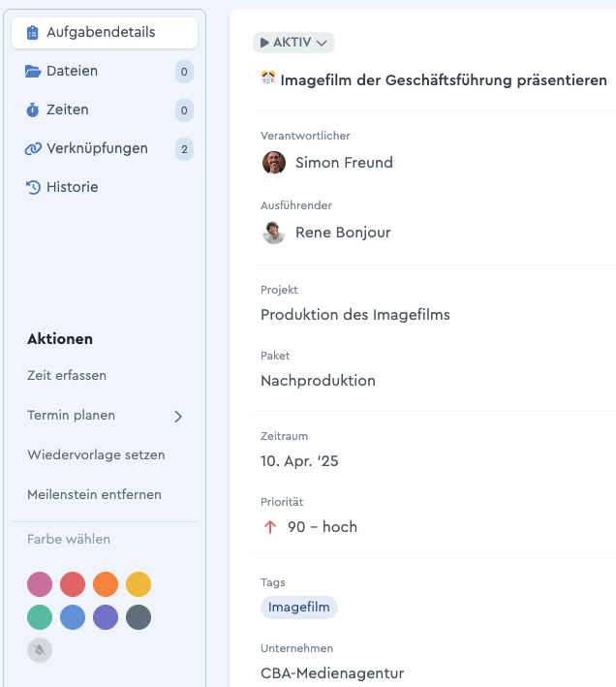Click the date 10. Apr. '25
Image resolution: width=616 pixels, height=687 pixels.
[x=299, y=461]
